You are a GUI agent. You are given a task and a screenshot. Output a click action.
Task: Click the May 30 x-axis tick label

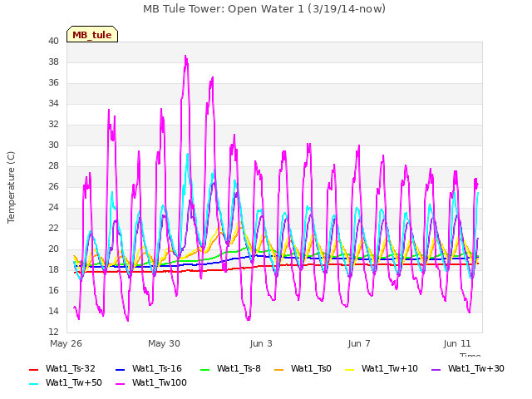tap(164, 343)
